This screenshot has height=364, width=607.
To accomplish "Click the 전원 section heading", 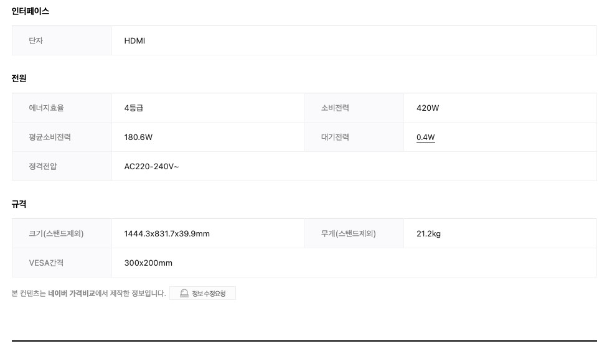I will (x=19, y=78).
